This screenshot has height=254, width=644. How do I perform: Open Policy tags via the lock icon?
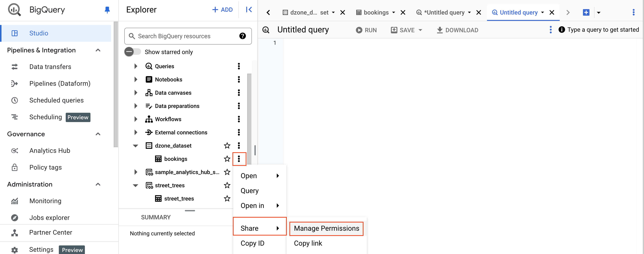click(x=15, y=167)
